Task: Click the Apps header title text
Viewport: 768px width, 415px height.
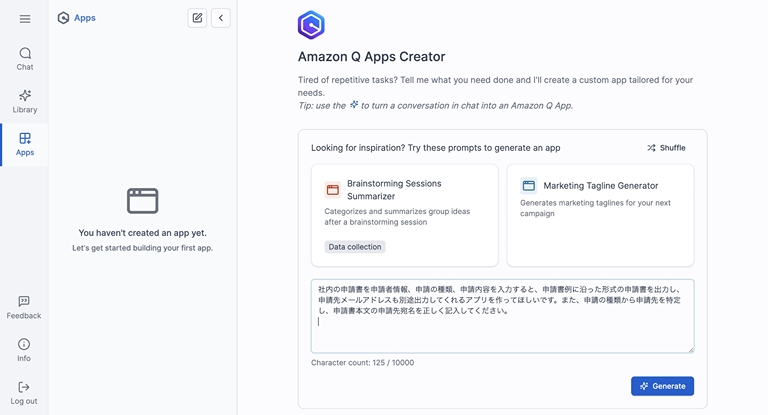Action: pyautogui.click(x=85, y=18)
